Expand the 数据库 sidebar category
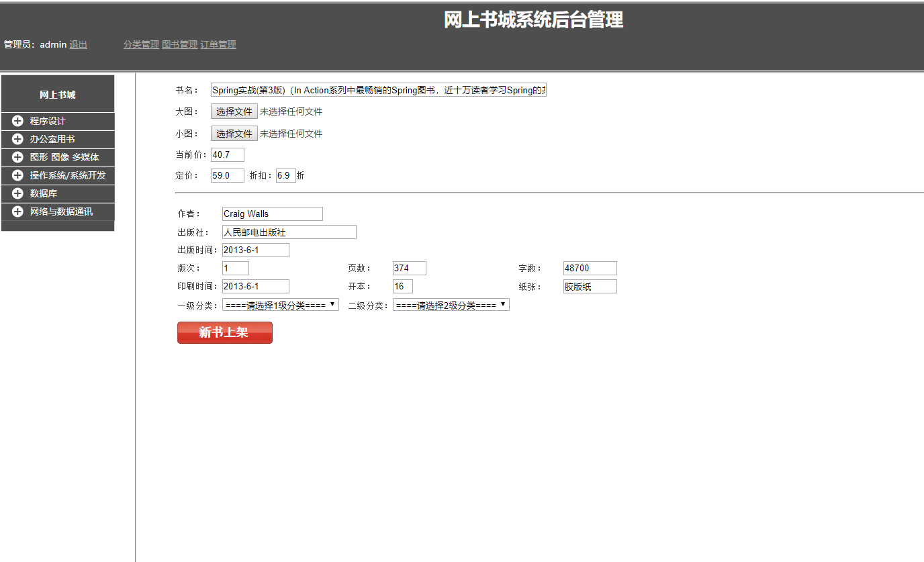 pos(17,193)
